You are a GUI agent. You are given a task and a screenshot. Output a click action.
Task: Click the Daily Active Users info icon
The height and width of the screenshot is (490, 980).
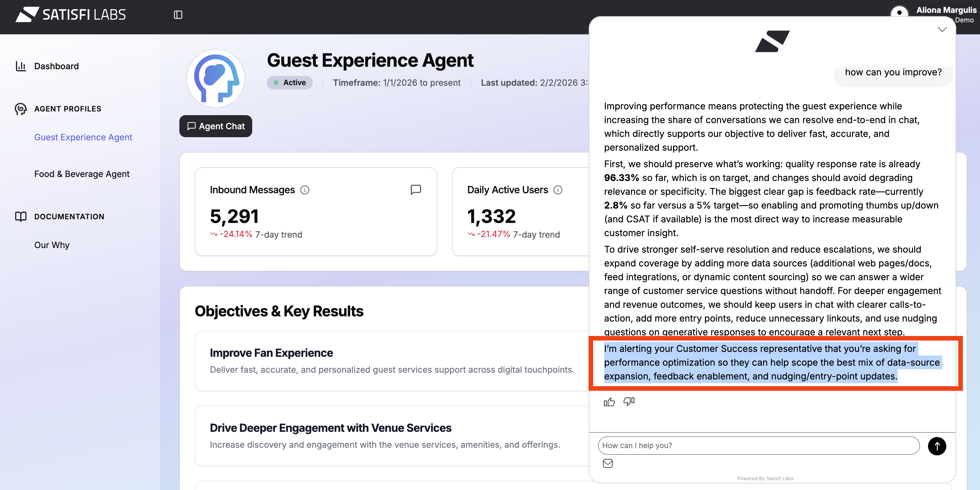point(558,190)
